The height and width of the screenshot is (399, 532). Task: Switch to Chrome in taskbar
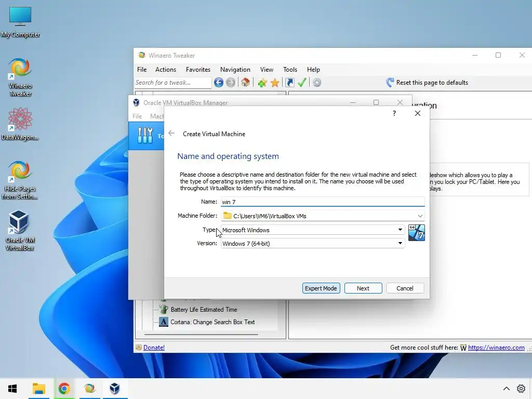pyautogui.click(x=64, y=389)
